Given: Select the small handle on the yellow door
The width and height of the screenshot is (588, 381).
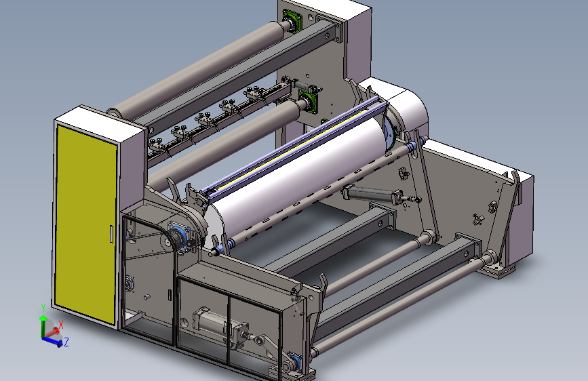Looking at the screenshot, I should (x=111, y=235).
